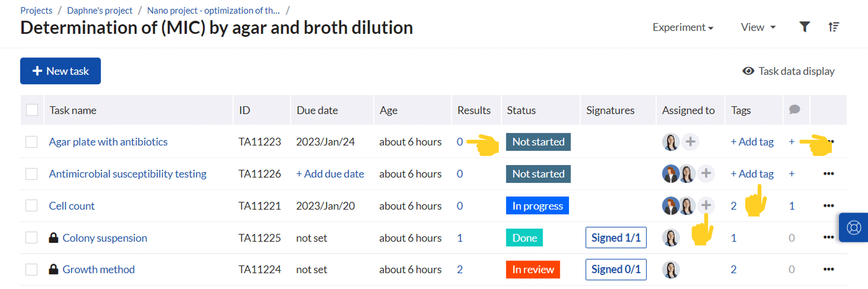The height and width of the screenshot is (289, 868).
Task: Navigate to the Daphne's project breadcrumb
Action: pyautogui.click(x=100, y=10)
